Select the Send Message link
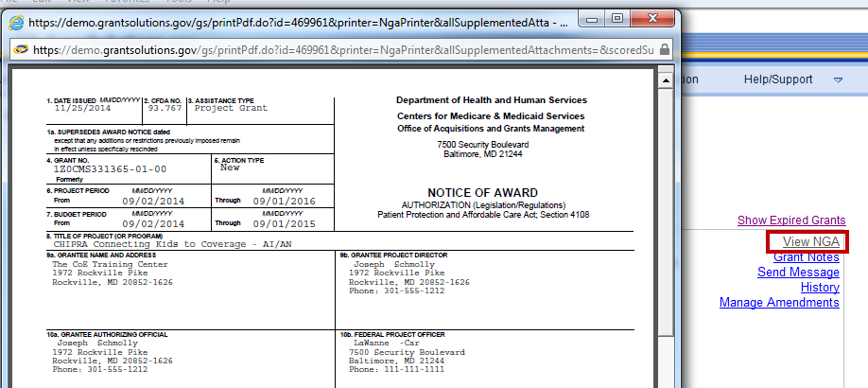 [x=798, y=273]
